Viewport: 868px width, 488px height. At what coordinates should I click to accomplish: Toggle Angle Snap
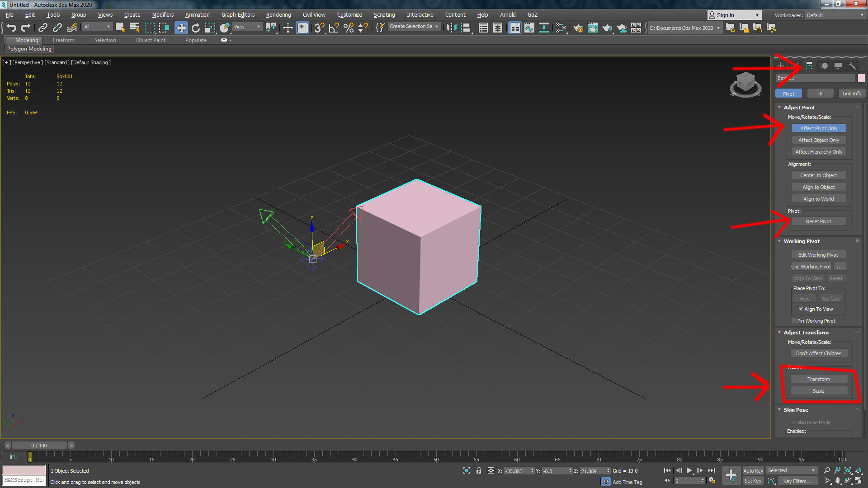334,28
